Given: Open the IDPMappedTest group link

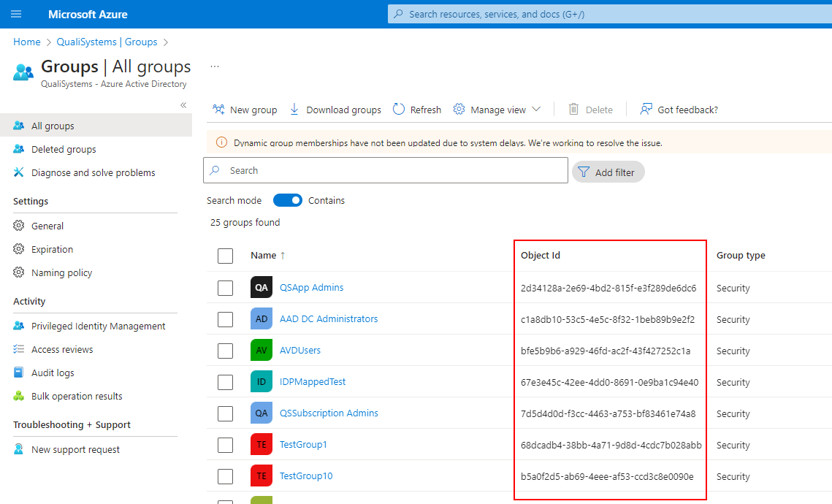Looking at the screenshot, I should click(313, 381).
